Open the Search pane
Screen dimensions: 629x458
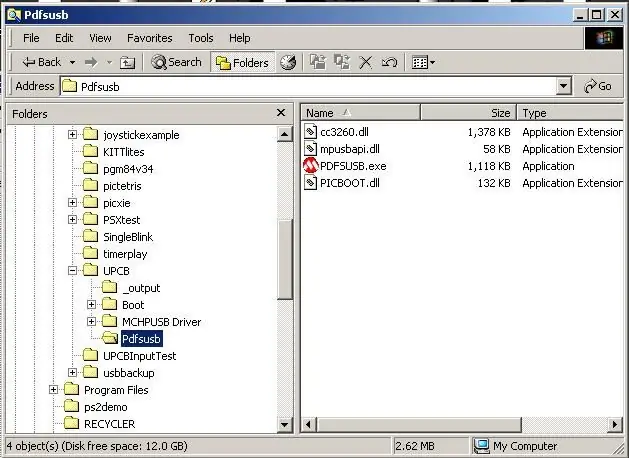pyautogui.click(x=176, y=62)
